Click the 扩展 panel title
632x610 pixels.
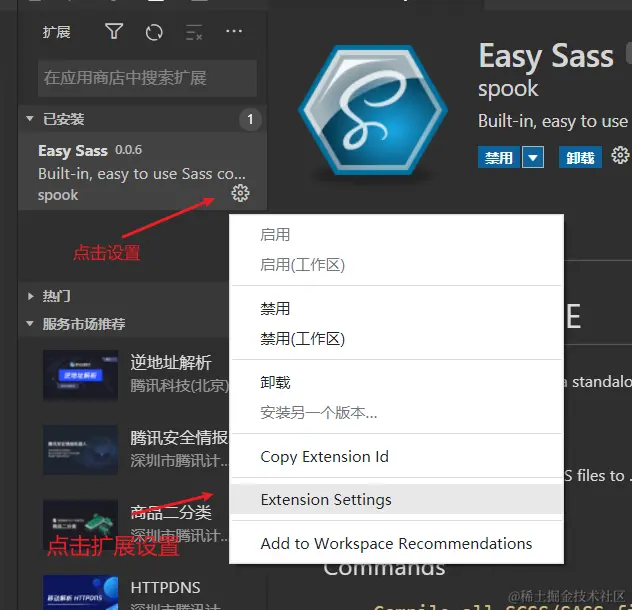point(56,32)
